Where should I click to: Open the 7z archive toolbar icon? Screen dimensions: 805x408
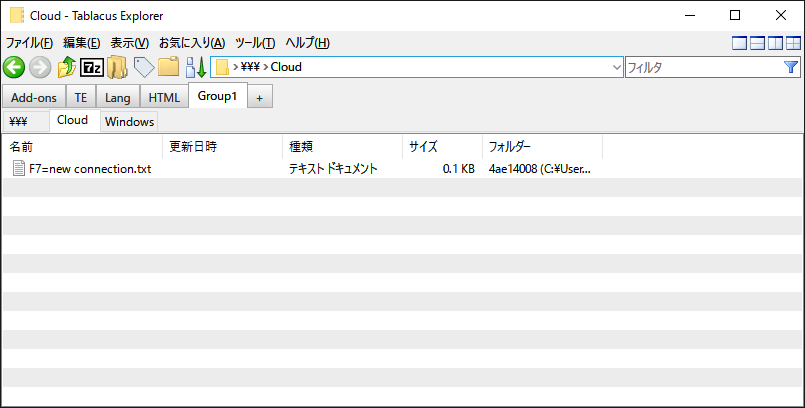(x=92, y=67)
